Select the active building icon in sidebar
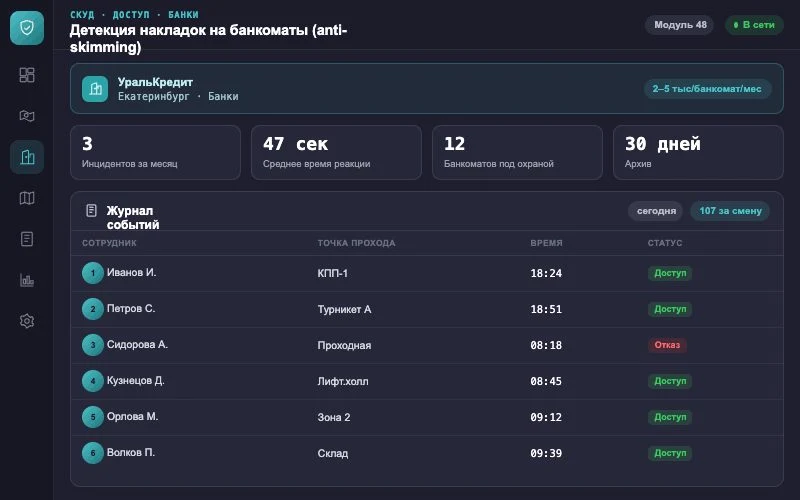This screenshot has height=500, width=800. [27, 157]
